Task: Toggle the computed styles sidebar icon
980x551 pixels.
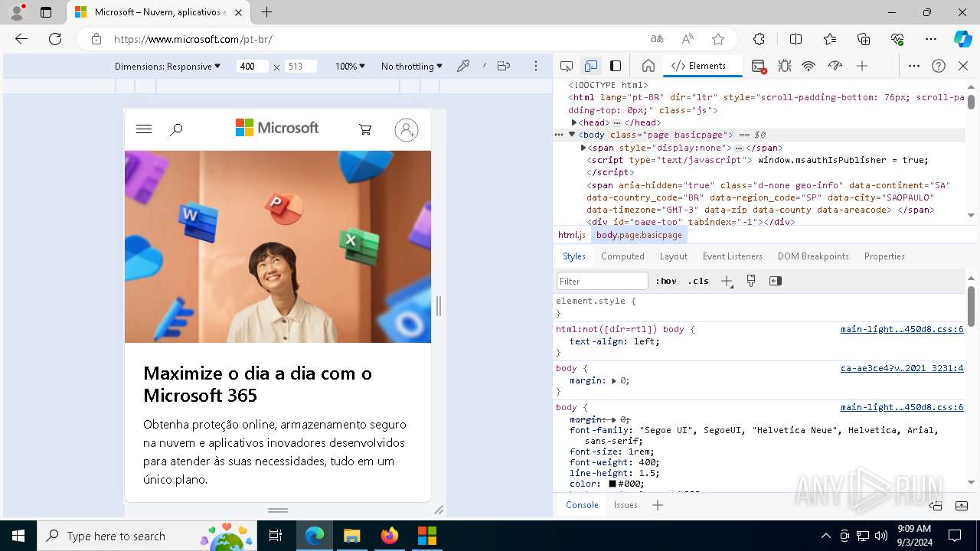Action: pyautogui.click(x=776, y=281)
